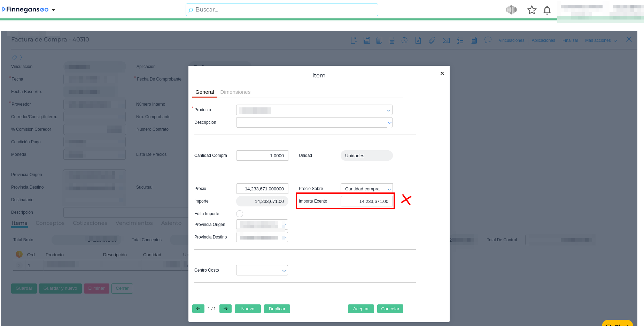Click the Duplicar button
The image size is (644, 326).
tap(277, 309)
